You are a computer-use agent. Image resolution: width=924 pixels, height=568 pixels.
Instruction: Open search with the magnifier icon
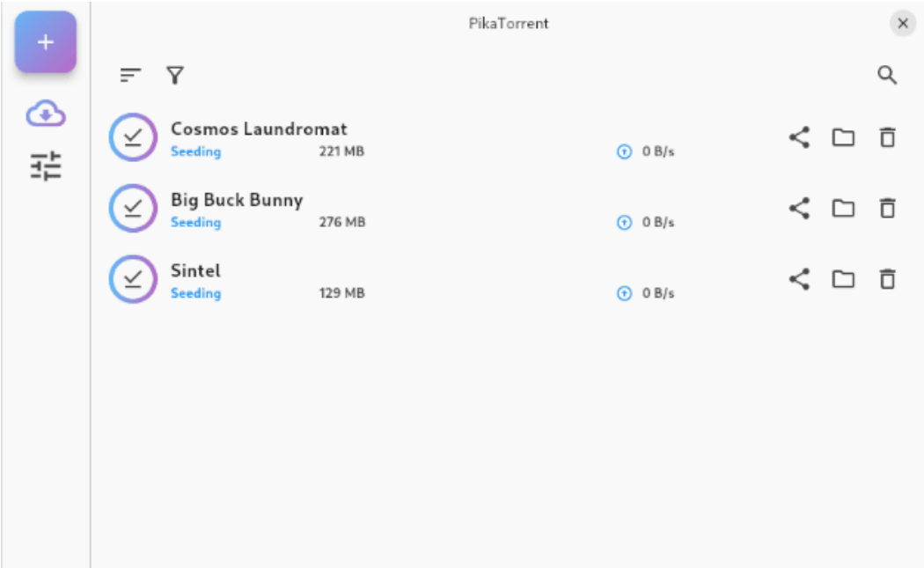888,75
